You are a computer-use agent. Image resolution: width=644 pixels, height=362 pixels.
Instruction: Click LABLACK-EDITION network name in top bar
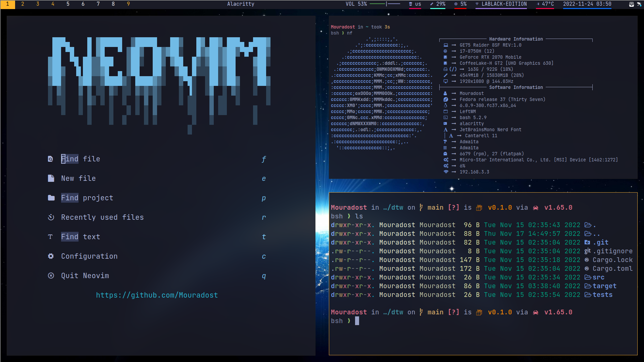(504, 4)
